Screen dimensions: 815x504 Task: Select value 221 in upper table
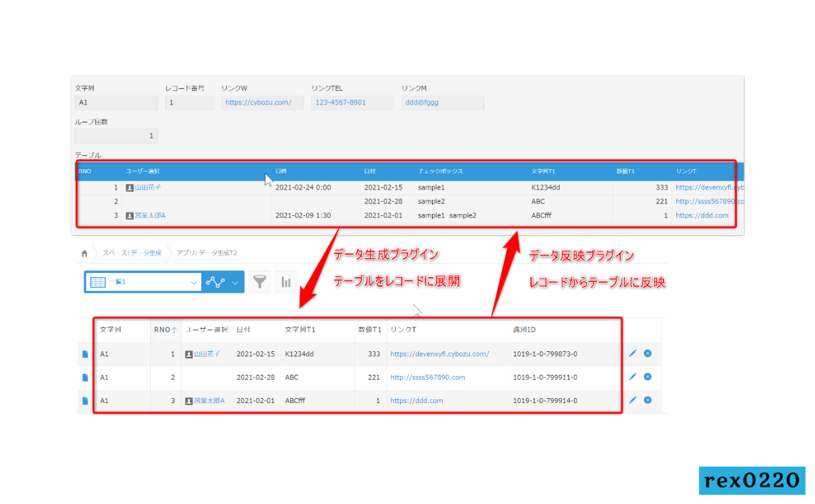click(662, 201)
